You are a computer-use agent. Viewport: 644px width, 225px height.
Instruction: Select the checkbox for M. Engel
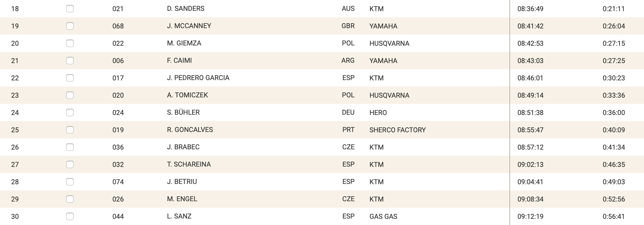(x=70, y=199)
